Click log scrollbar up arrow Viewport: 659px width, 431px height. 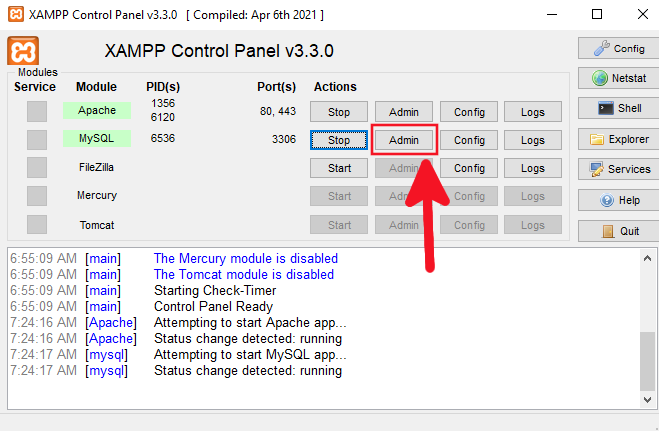647,258
